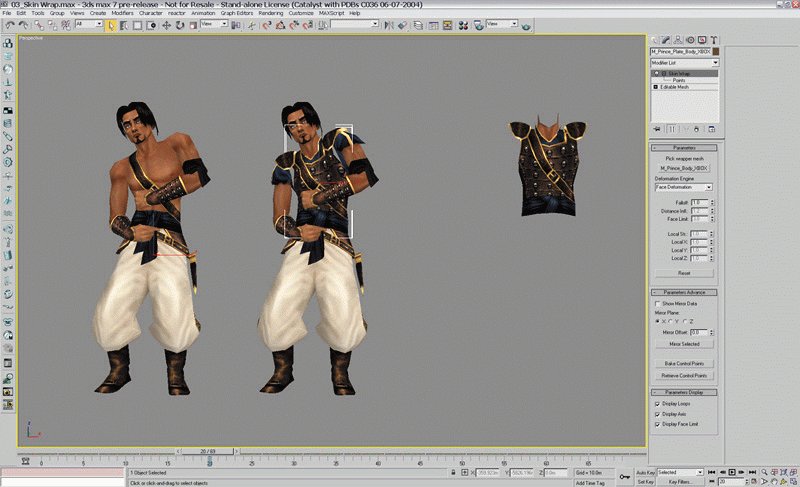This screenshot has height=487, width=800.
Task: Open the MAXScript menu
Action: point(331,13)
